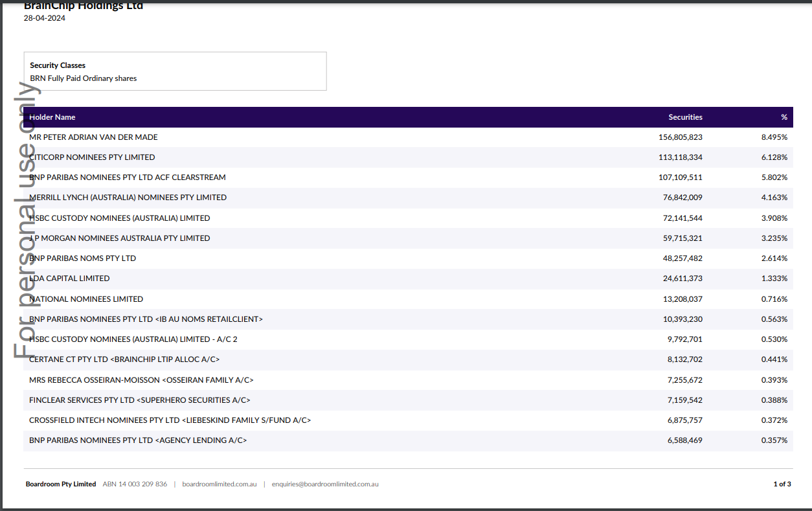This screenshot has width=812, height=511.
Task: Click CITICORP NOMINEES PTY LIMITED holder name
Action: point(92,157)
